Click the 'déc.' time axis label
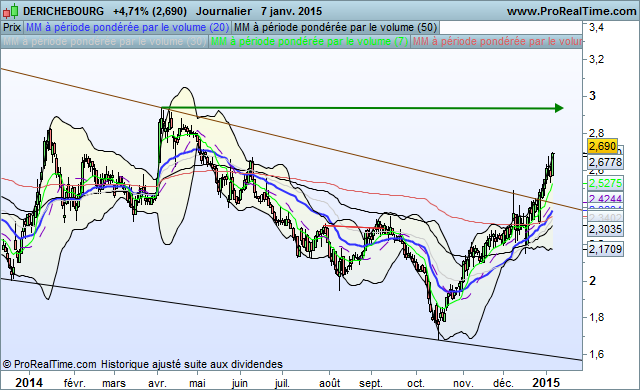Image resolution: width=640 pixels, height=390 pixels. click(503, 383)
